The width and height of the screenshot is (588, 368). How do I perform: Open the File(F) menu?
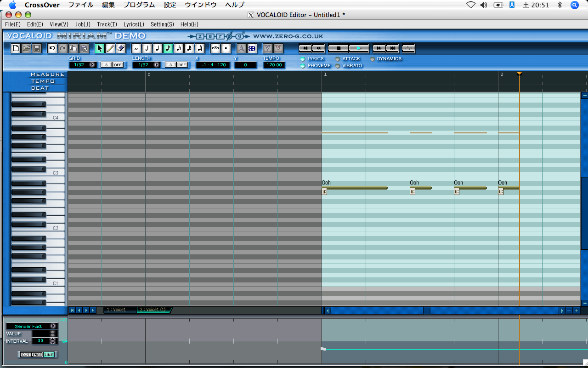click(13, 24)
